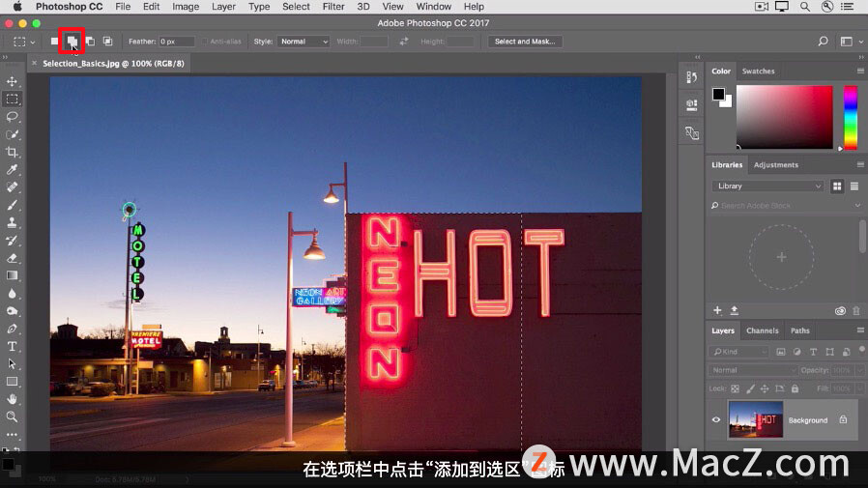Screen dimensions: 868x488
Task: Click Subtract from selection icon
Action: tap(90, 41)
